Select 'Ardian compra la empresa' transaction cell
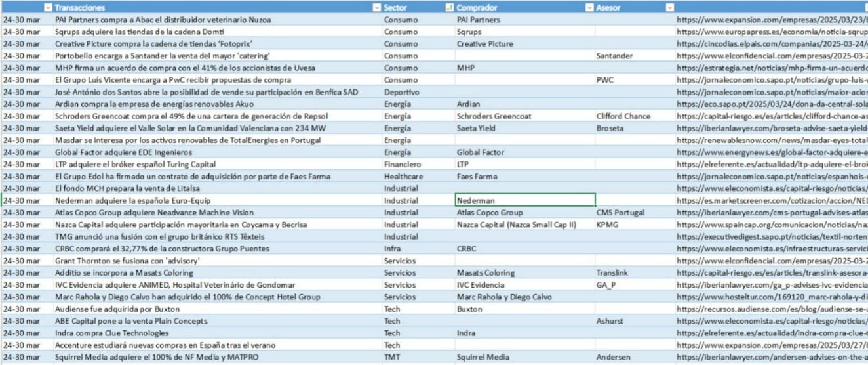This screenshot has height=365, width=868. pos(218,104)
